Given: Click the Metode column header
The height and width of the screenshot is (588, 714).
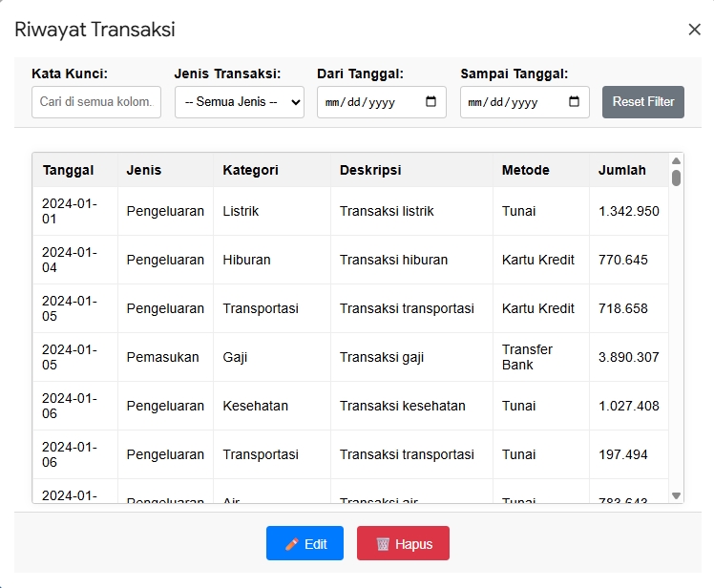Looking at the screenshot, I should tap(541, 170).
